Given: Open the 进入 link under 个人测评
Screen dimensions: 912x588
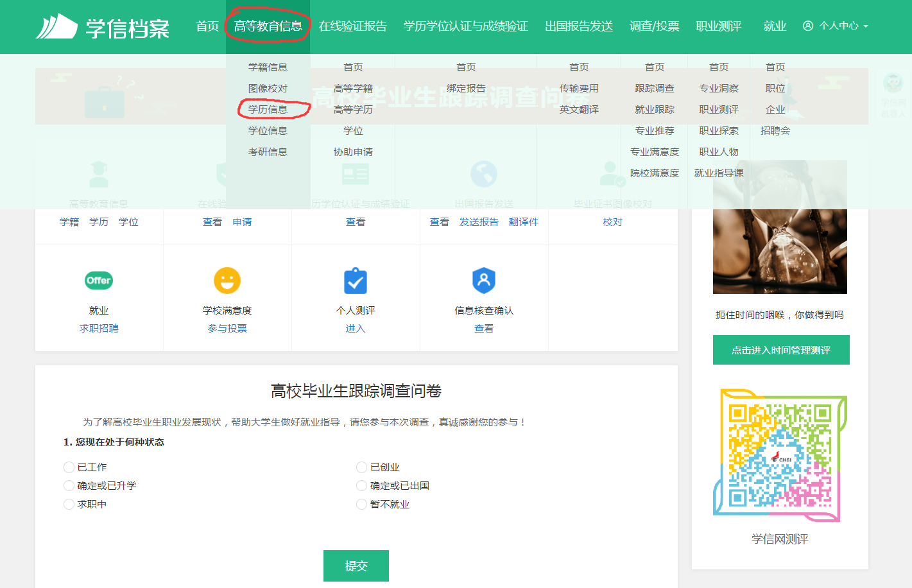Looking at the screenshot, I should [356, 328].
